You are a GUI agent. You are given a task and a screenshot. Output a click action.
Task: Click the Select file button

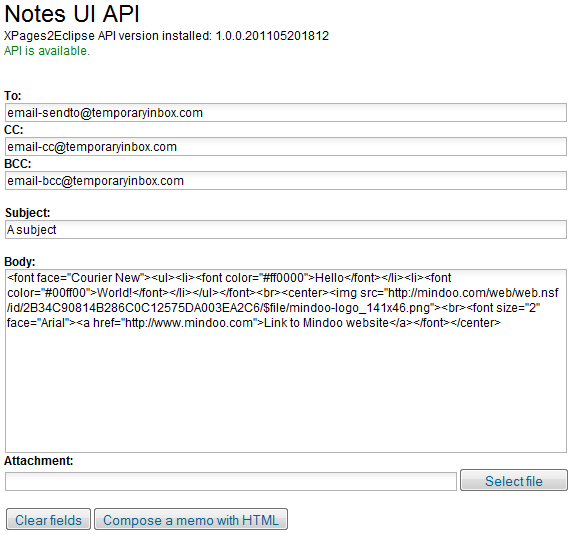514,481
